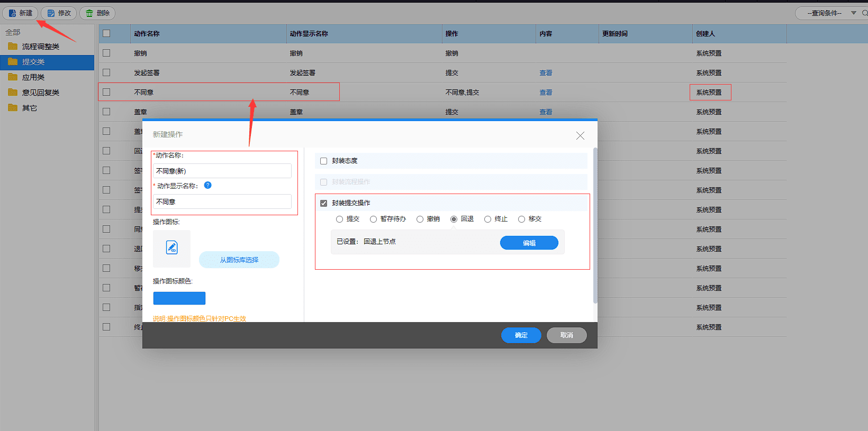Click 取消 to cancel the dialog
868x431 pixels.
567,335
